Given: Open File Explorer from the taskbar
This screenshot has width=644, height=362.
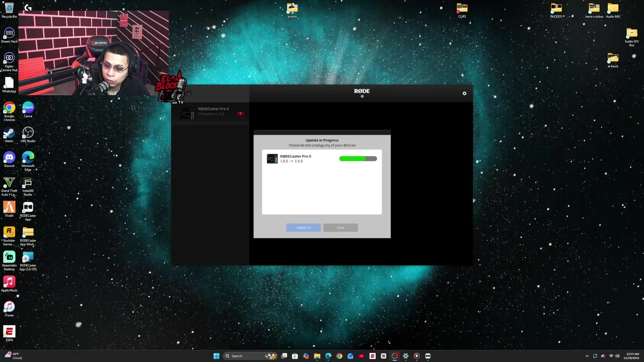Looking at the screenshot, I should [x=317, y=356].
